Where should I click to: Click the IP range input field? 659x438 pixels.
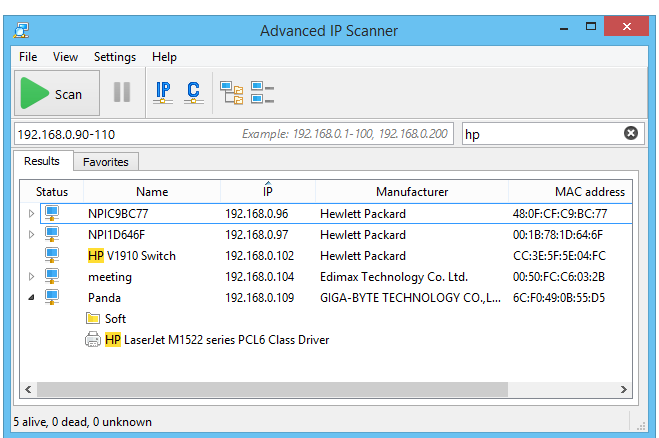pyautogui.click(x=234, y=134)
